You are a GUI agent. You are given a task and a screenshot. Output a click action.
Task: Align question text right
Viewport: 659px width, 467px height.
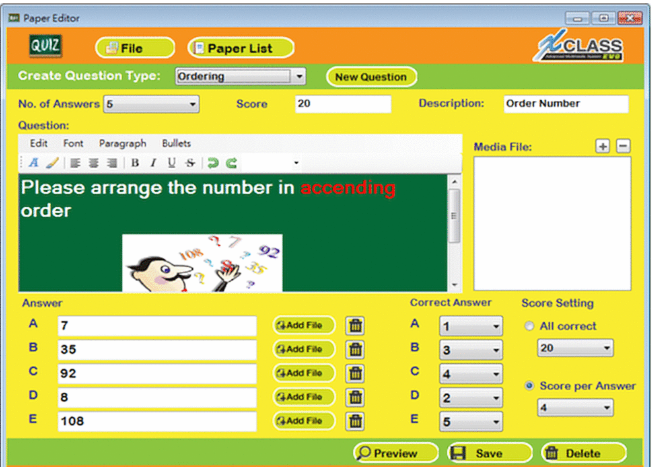coord(112,163)
